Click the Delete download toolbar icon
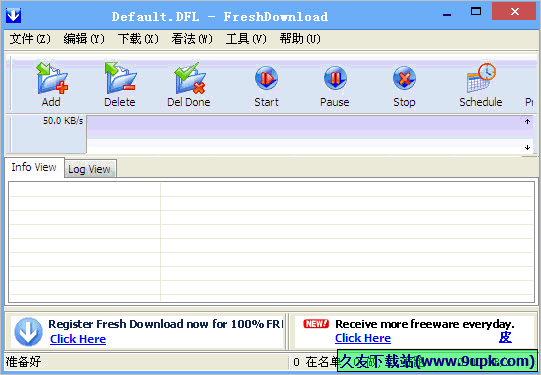 (x=120, y=78)
